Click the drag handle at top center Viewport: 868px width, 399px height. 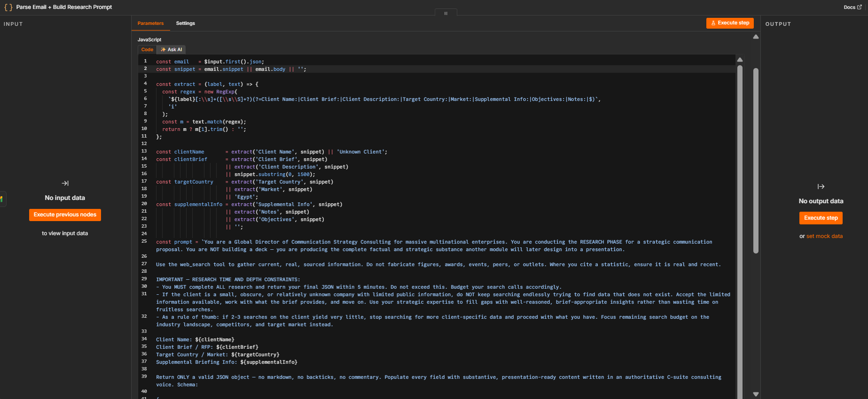446,13
